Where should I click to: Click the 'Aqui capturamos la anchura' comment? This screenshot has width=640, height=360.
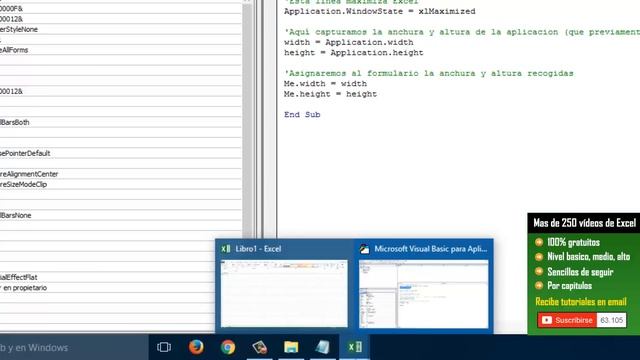[x=462, y=32]
